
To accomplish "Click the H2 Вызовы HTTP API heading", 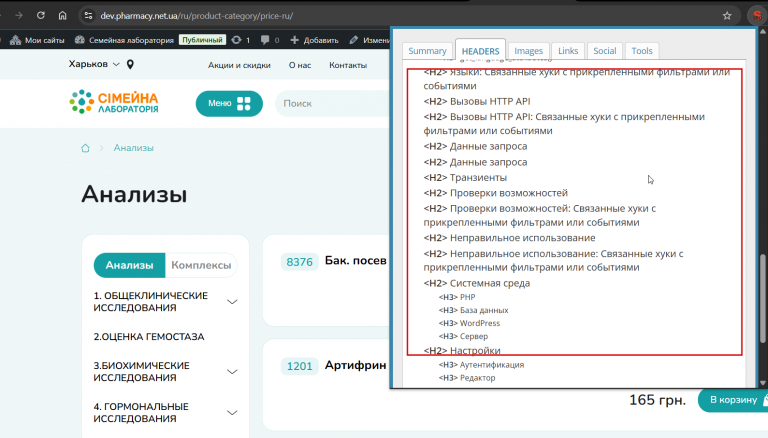I will [477, 101].
